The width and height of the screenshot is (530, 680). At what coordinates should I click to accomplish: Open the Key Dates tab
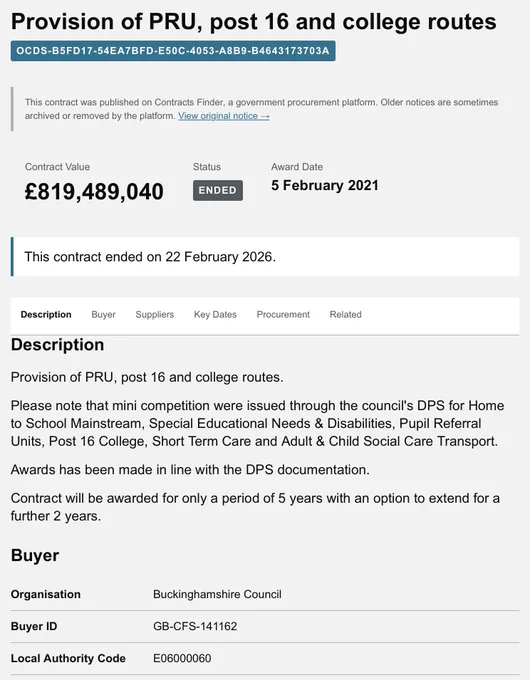pyautogui.click(x=215, y=314)
